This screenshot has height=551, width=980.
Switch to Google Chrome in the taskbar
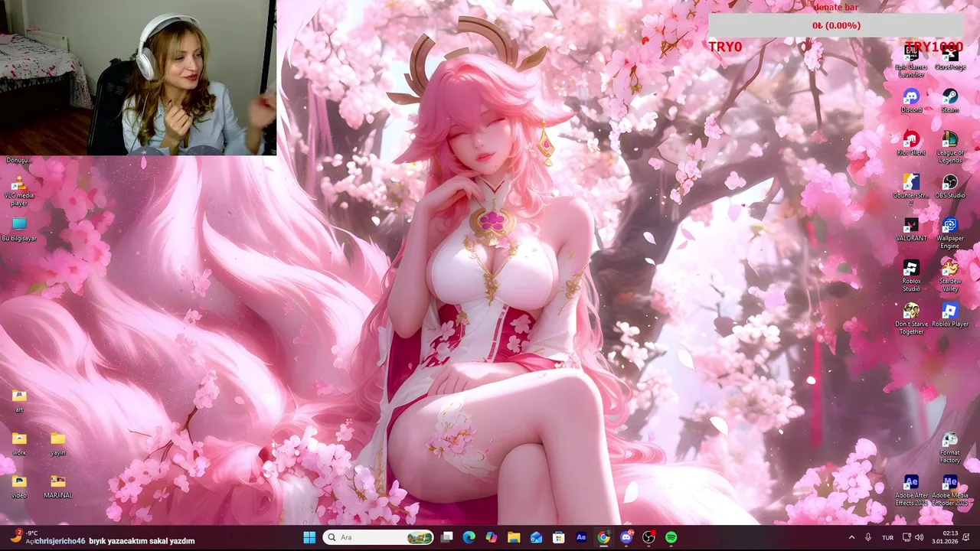pyautogui.click(x=603, y=537)
